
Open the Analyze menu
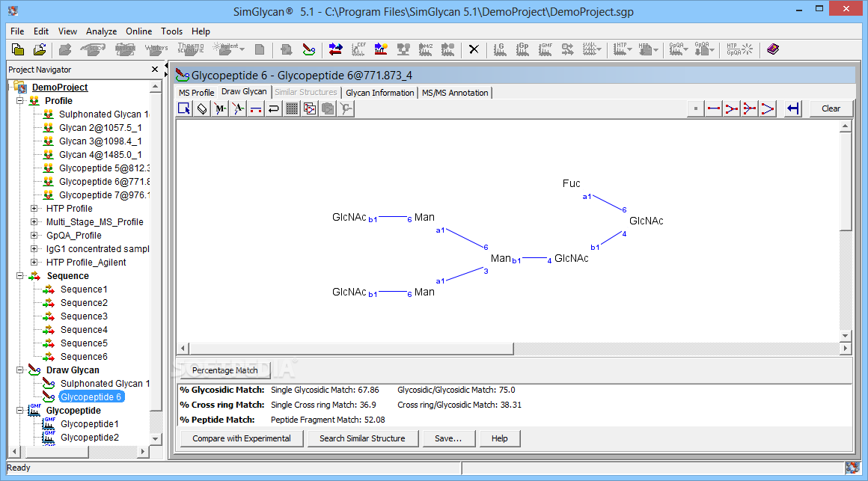pos(101,31)
